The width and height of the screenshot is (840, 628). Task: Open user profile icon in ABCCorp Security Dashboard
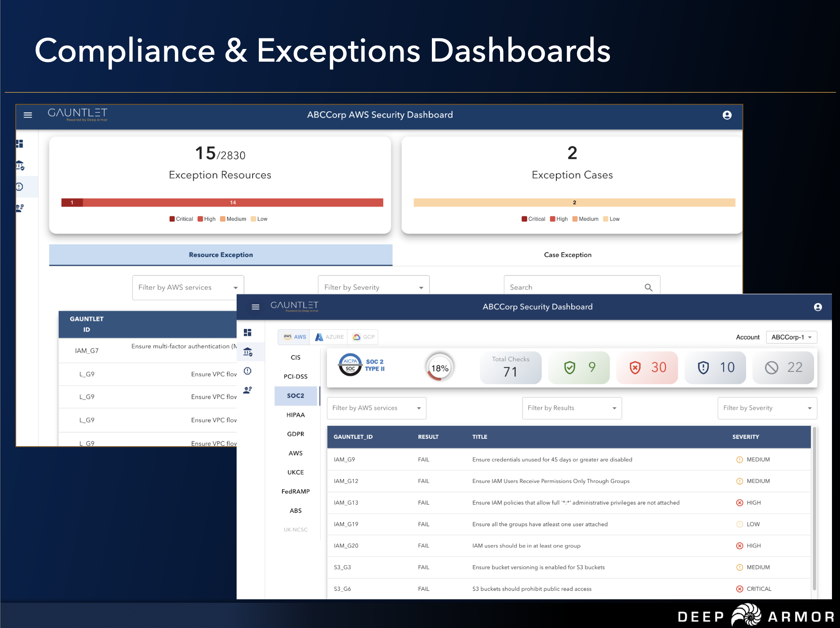click(x=817, y=307)
